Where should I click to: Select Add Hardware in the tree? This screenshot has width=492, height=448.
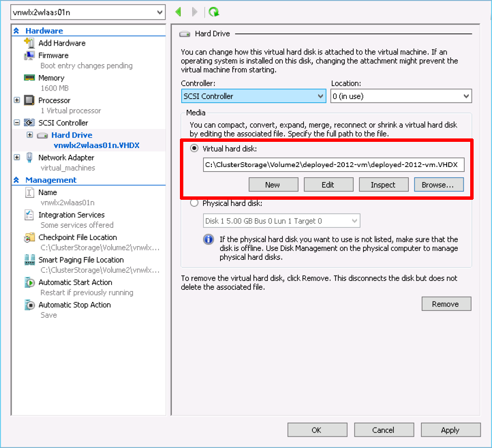pyautogui.click(x=62, y=43)
